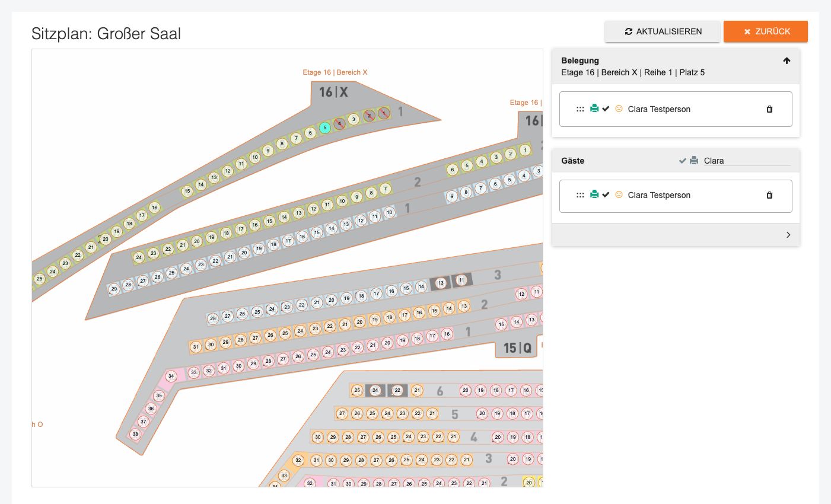Go back with the ZURÜCK button
The image size is (831, 504).
coord(766,31)
